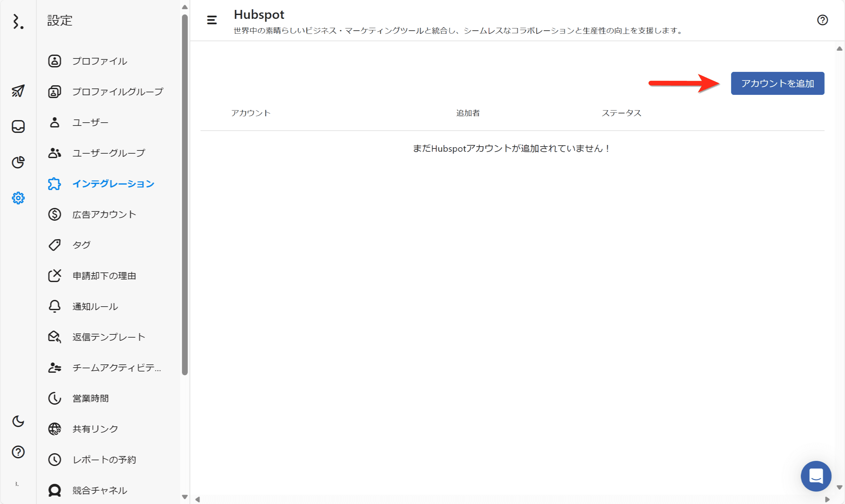845x504 pixels.
Task: Open プロファイル settings menu item
Action: tap(100, 61)
